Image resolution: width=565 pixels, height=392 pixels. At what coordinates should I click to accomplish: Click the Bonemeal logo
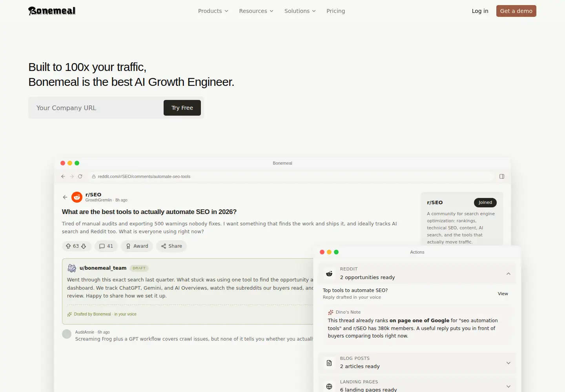(52, 11)
